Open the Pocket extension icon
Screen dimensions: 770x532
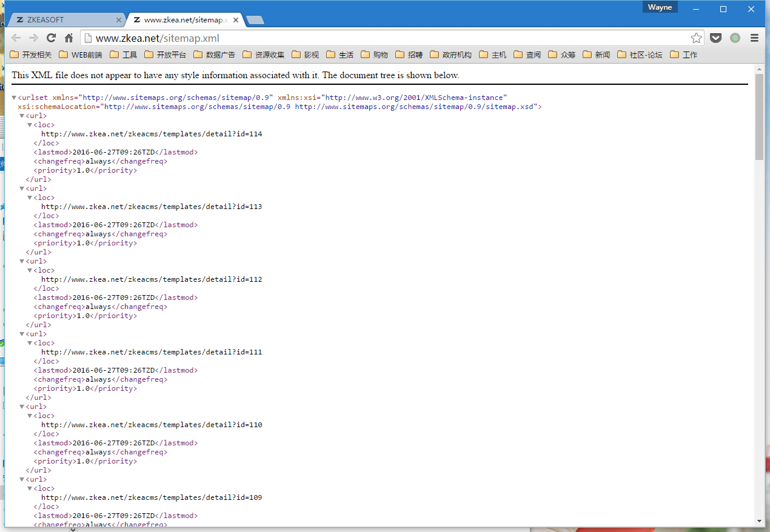point(716,38)
